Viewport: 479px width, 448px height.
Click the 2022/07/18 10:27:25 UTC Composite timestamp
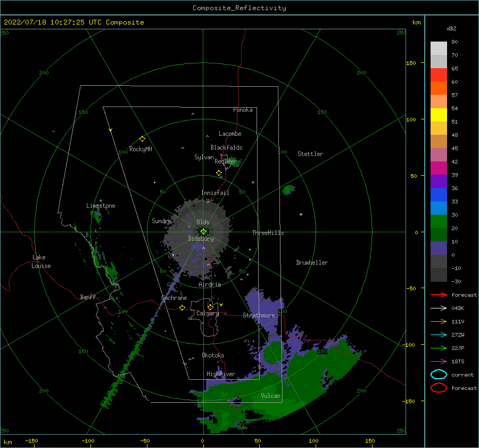click(x=74, y=22)
